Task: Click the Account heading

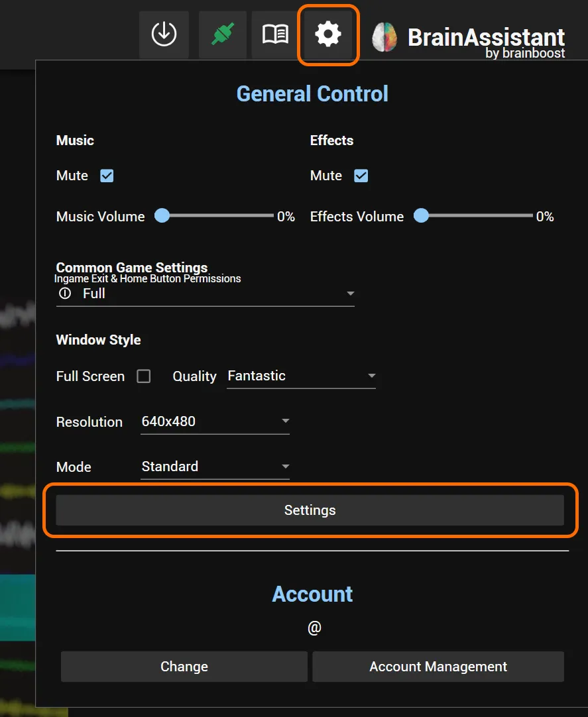Action: pyautogui.click(x=312, y=594)
